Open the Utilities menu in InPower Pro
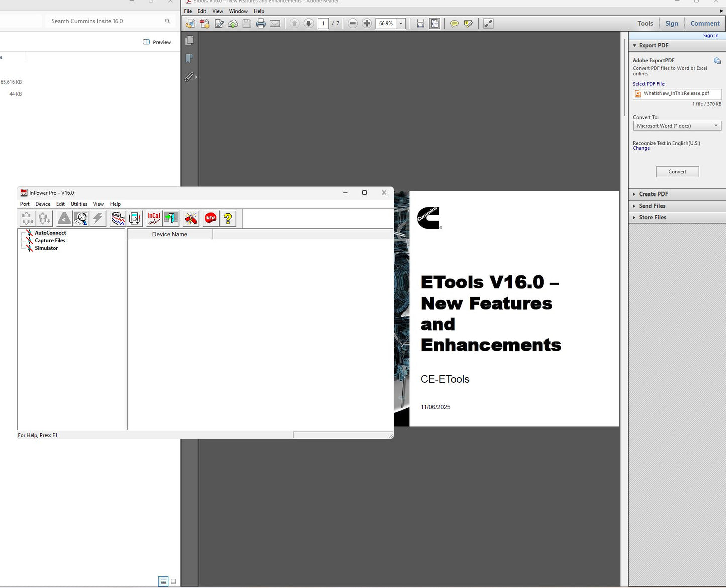The width and height of the screenshot is (726, 588). pos(79,204)
